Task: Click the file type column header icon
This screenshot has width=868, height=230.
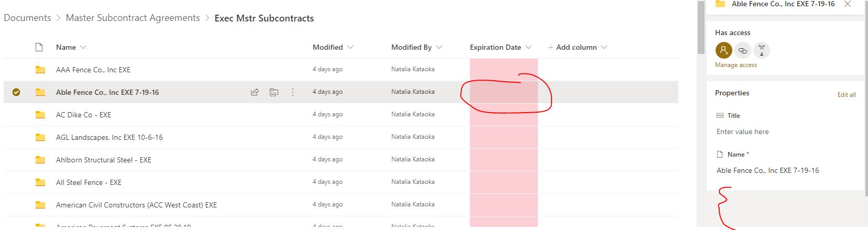Action: click(x=39, y=47)
